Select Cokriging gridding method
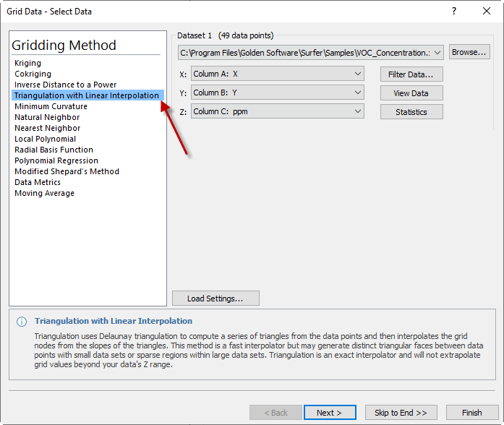This screenshot has height=425, width=504. 33,74
